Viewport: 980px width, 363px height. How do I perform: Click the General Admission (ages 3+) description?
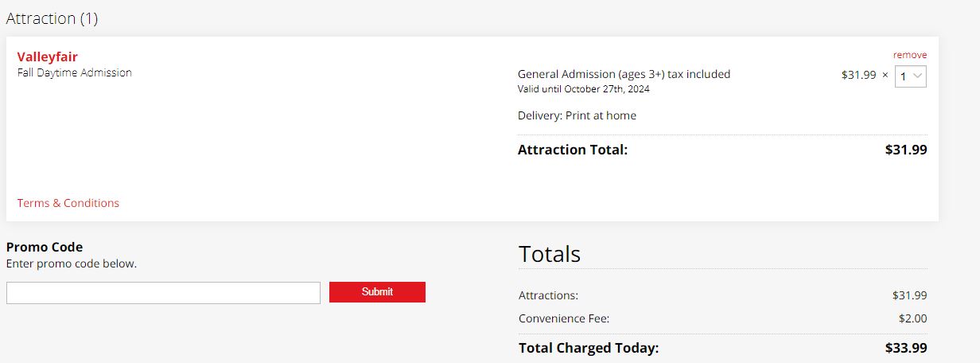pos(624,74)
